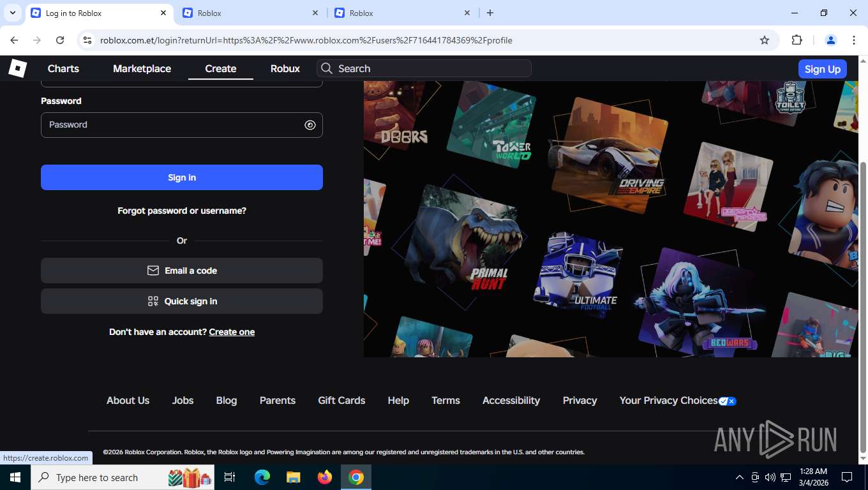Open the About Us footer link
This screenshot has height=490, width=868.
click(x=128, y=400)
